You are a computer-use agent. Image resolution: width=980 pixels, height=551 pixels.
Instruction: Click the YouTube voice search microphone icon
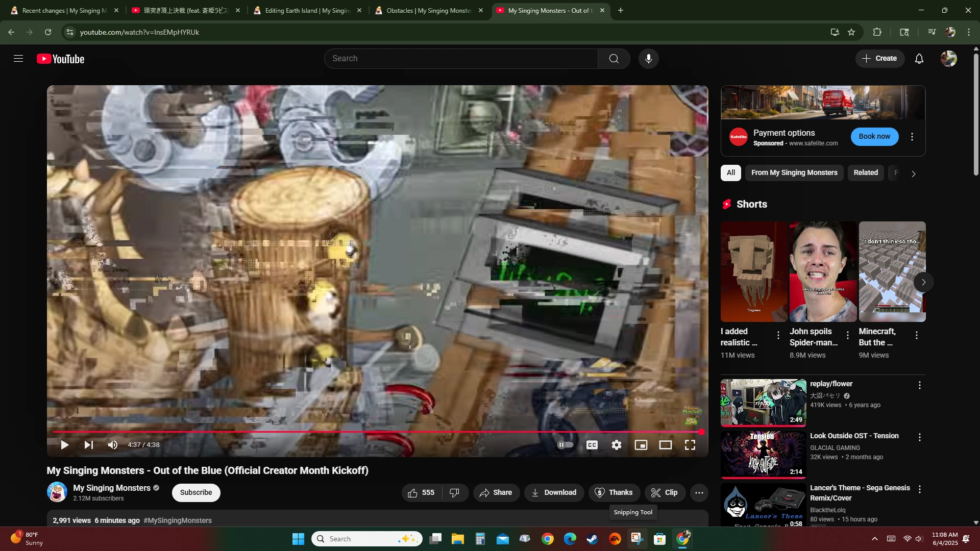[x=648, y=59]
